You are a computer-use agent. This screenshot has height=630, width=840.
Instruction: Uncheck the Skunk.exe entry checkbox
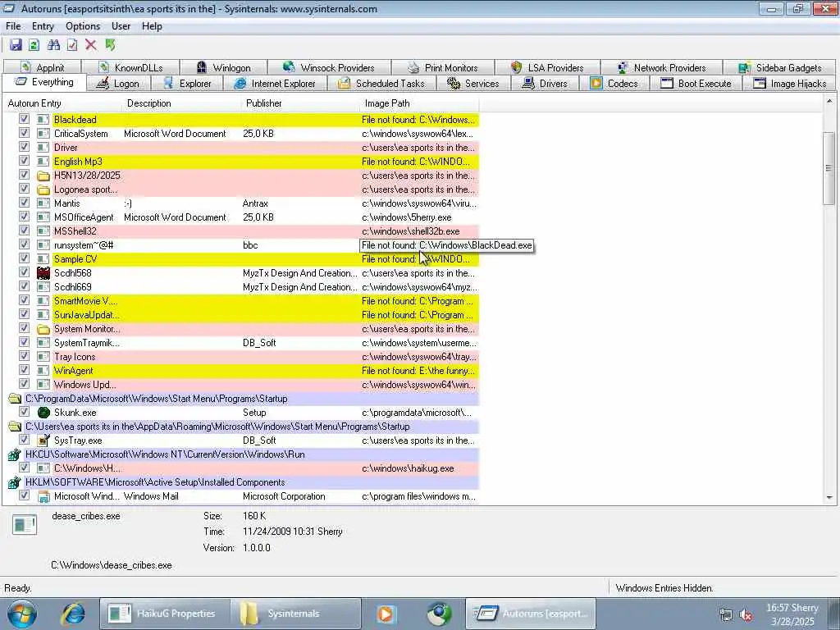pyautogui.click(x=24, y=411)
